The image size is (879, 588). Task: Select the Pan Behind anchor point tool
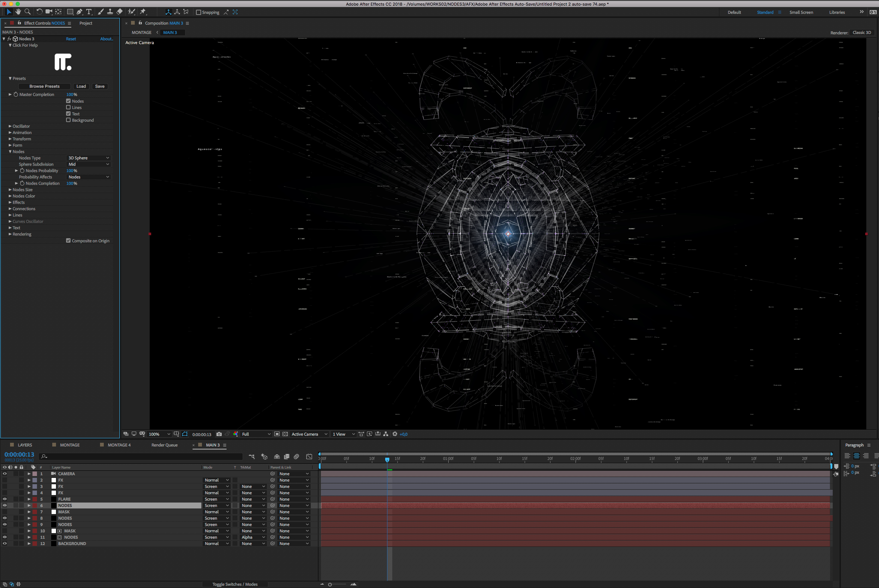tap(59, 12)
